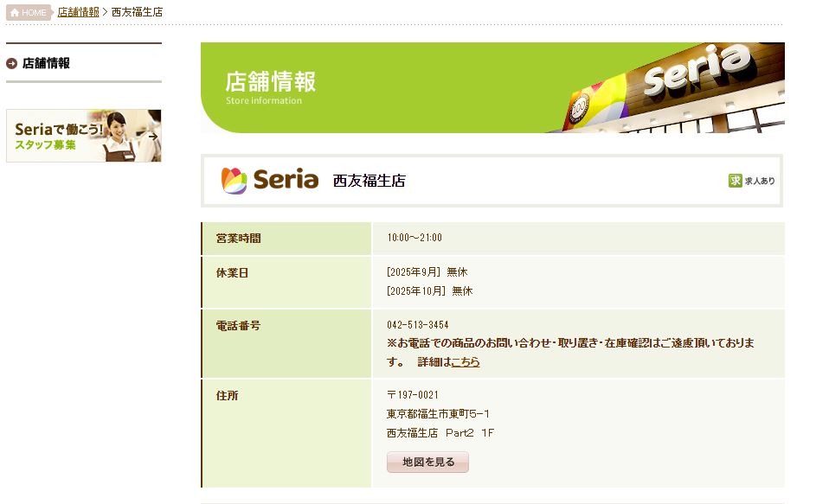Click the circled arrow icon beside sidebar 店舗情報
Image resolution: width=829 pixels, height=504 pixels.
12,63
